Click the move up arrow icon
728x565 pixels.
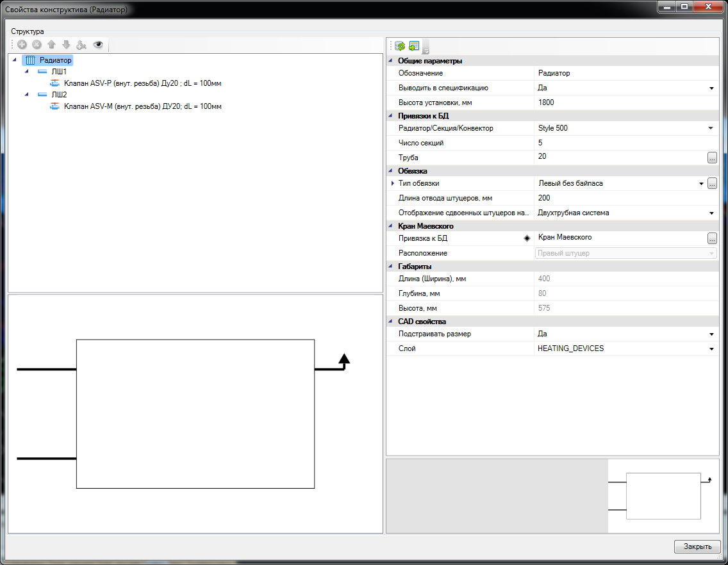pos(51,45)
